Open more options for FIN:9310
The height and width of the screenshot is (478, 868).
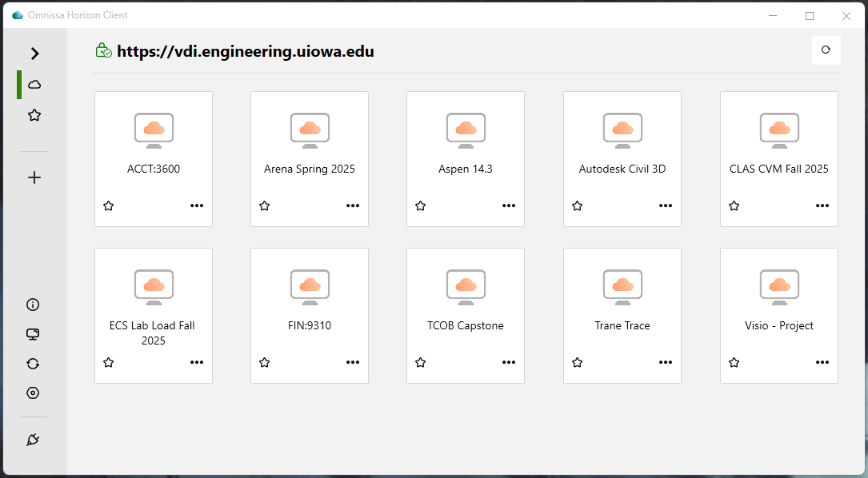point(353,362)
